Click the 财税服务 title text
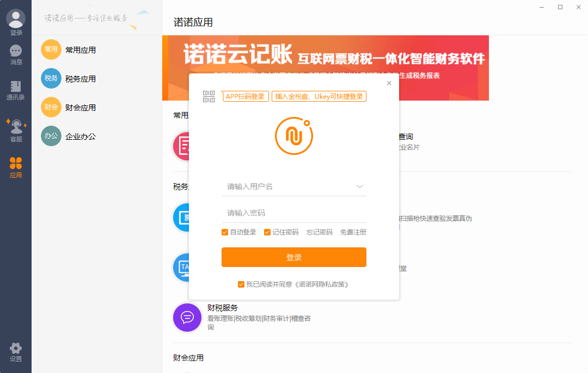Screen dimensions: 588x373 click(223, 308)
